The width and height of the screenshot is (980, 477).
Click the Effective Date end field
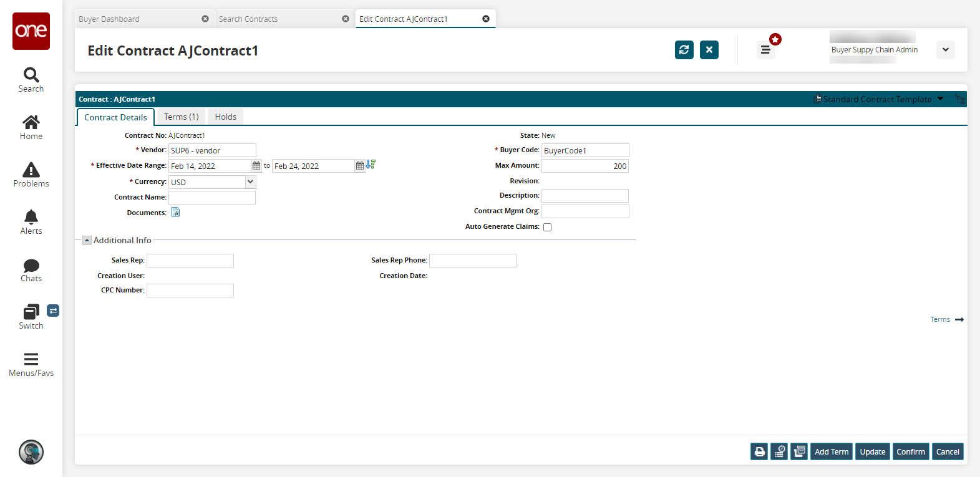click(x=313, y=166)
